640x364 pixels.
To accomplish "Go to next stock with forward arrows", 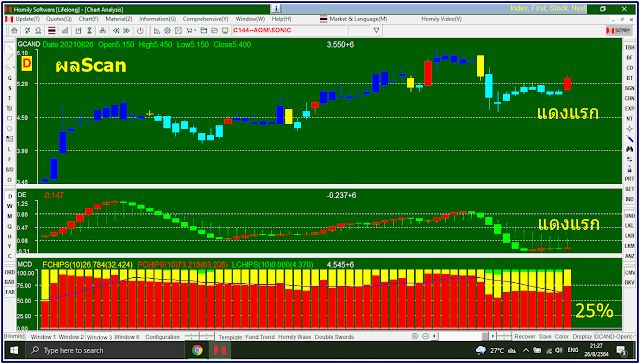I will pos(127,31).
